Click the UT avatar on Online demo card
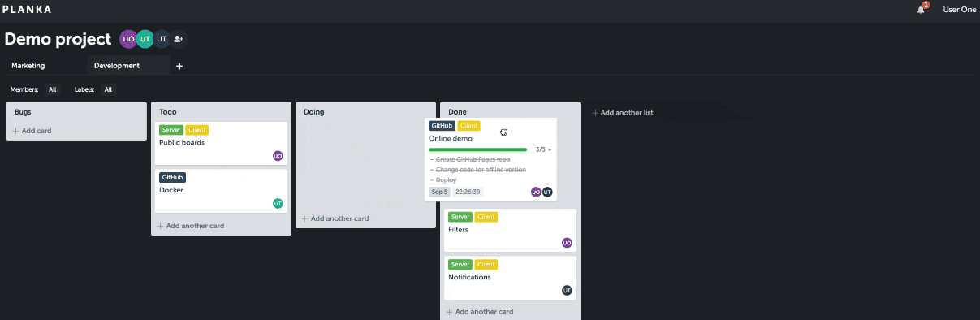Viewport: 980px width, 320px height. point(547,192)
